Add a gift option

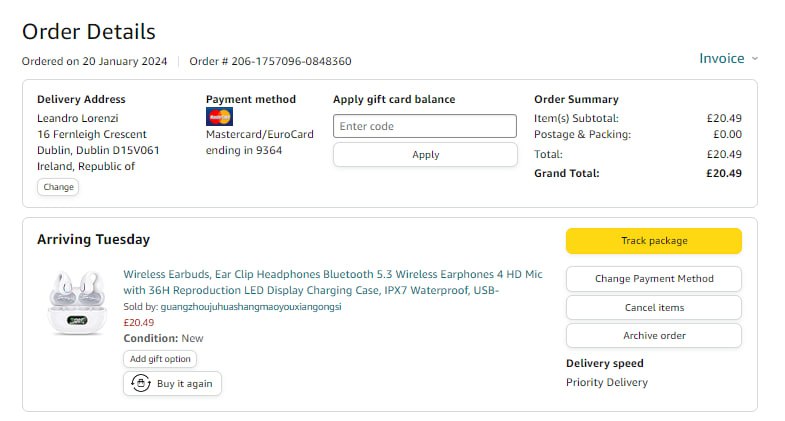tap(160, 359)
